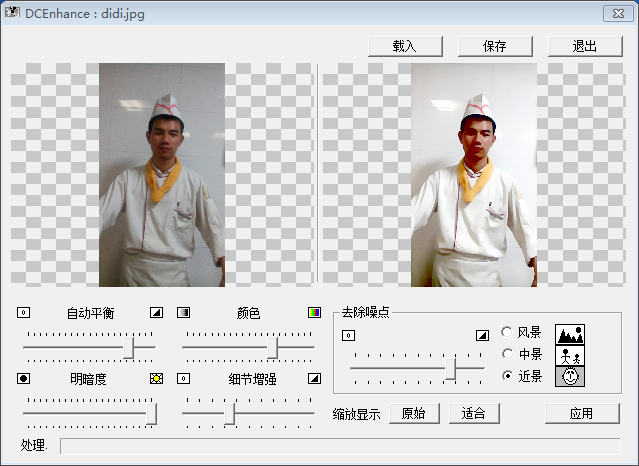Click the 原始 original zoom button
This screenshot has height=466, width=639.
[x=414, y=413]
